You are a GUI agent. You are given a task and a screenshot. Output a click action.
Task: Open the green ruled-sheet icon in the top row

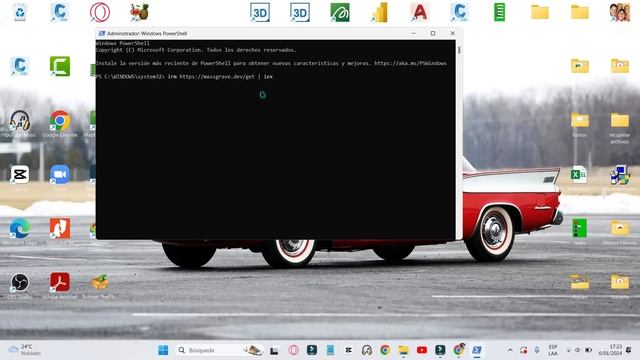(x=499, y=12)
